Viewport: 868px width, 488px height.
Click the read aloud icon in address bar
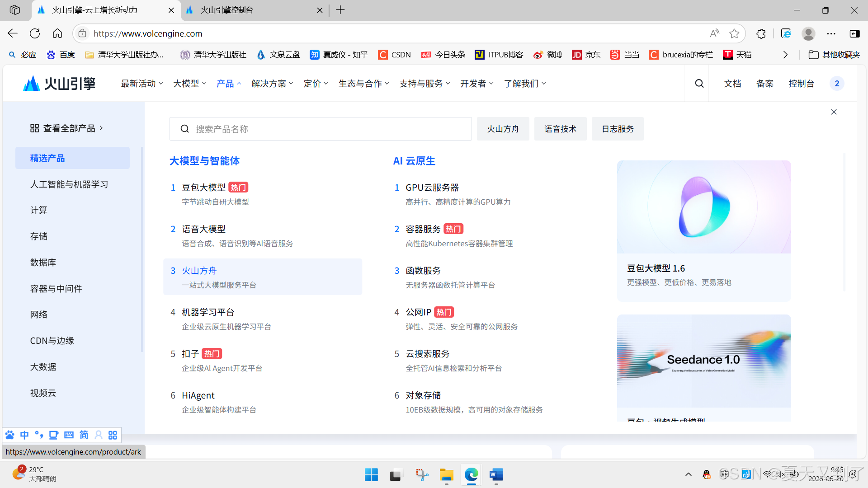714,33
